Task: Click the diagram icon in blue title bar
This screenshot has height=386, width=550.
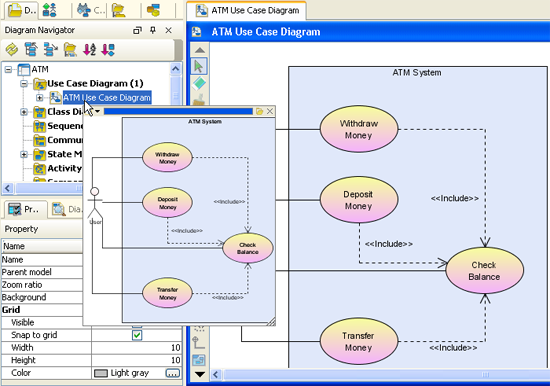Action: click(x=197, y=32)
